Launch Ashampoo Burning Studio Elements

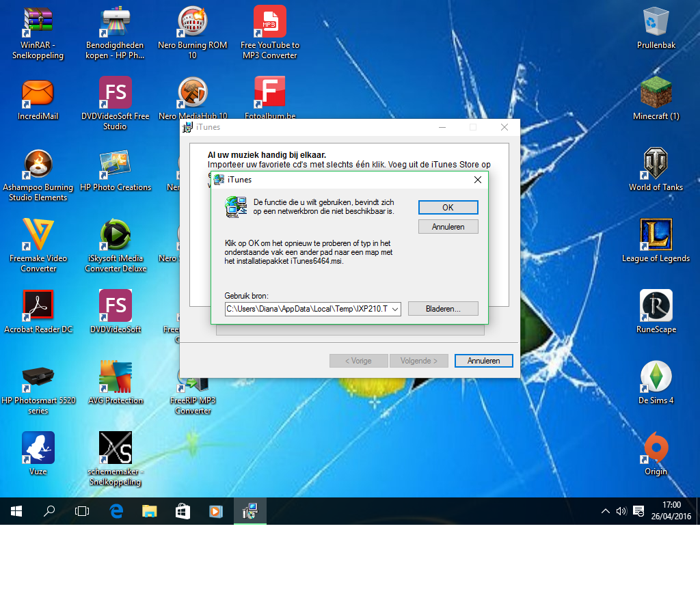click(x=38, y=174)
